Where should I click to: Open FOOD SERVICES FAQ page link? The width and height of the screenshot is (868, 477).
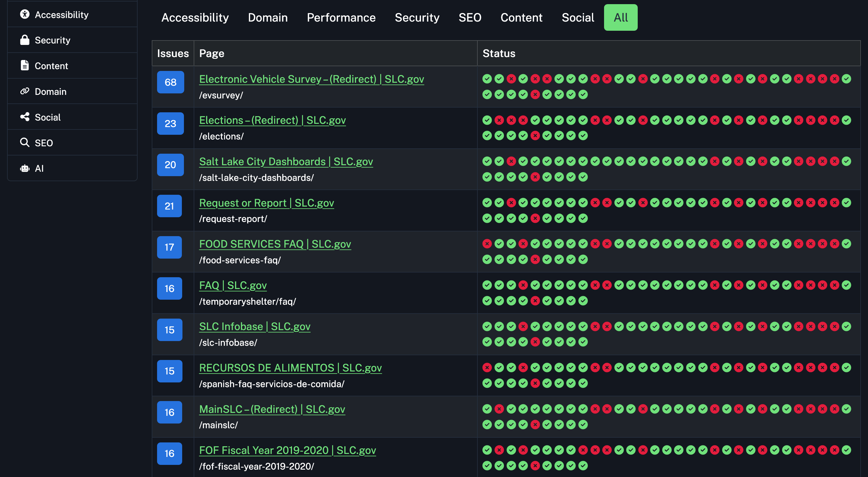point(275,244)
